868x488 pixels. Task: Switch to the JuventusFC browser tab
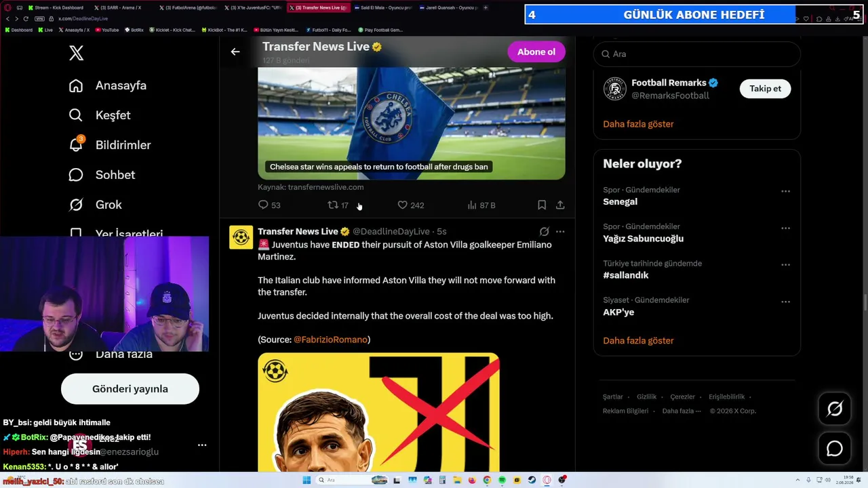pos(252,8)
